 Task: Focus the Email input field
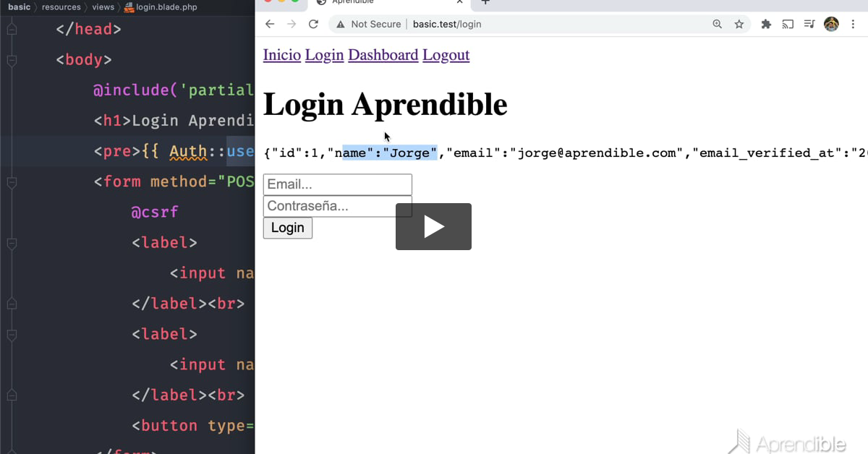tap(338, 184)
